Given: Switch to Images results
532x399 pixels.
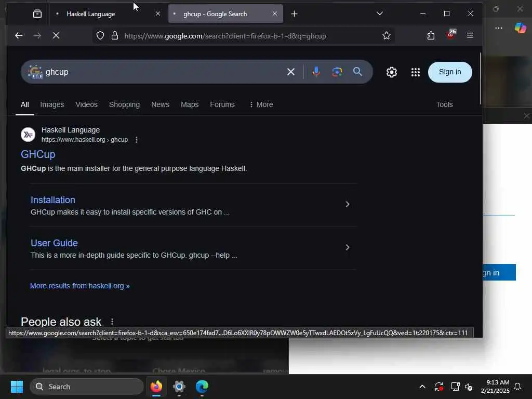Looking at the screenshot, I should [x=52, y=104].
